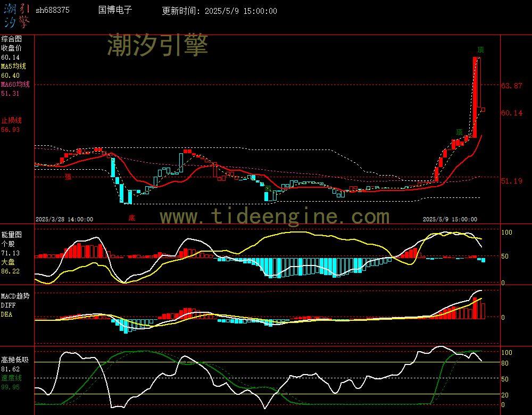Select the 综合图 panel label
The image size is (532, 415).
pos(12,39)
